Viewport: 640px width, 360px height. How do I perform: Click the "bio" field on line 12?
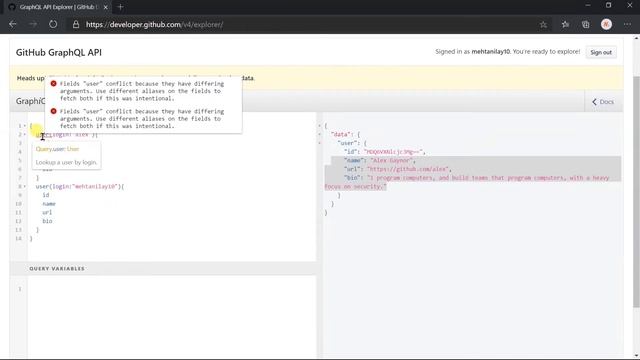(47, 221)
